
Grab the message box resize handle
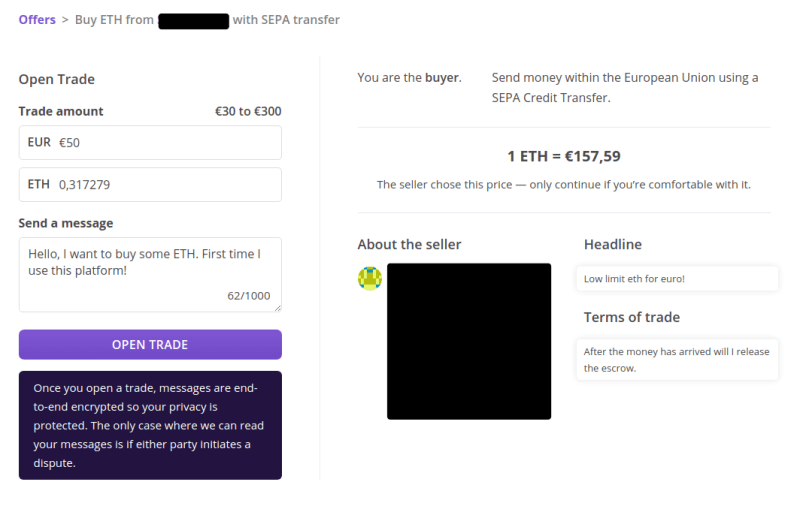coord(277,307)
